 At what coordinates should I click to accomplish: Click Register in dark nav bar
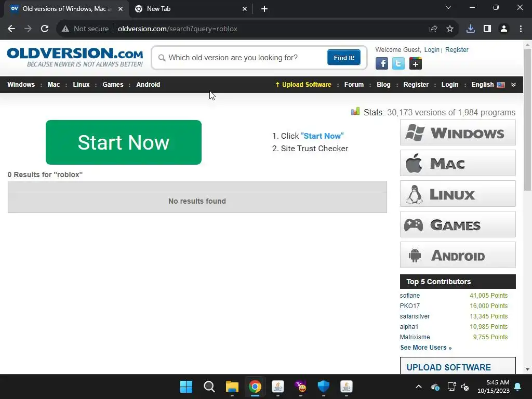(416, 85)
